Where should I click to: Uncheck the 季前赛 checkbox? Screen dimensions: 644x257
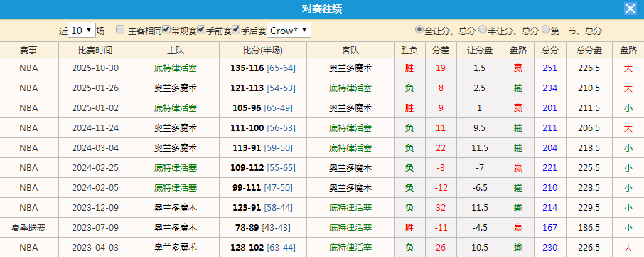pos(201,29)
